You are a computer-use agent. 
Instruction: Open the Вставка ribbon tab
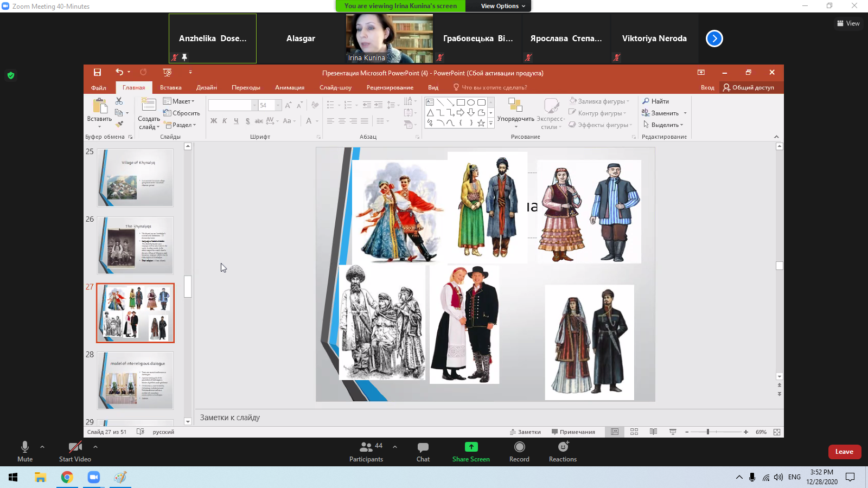(170, 87)
